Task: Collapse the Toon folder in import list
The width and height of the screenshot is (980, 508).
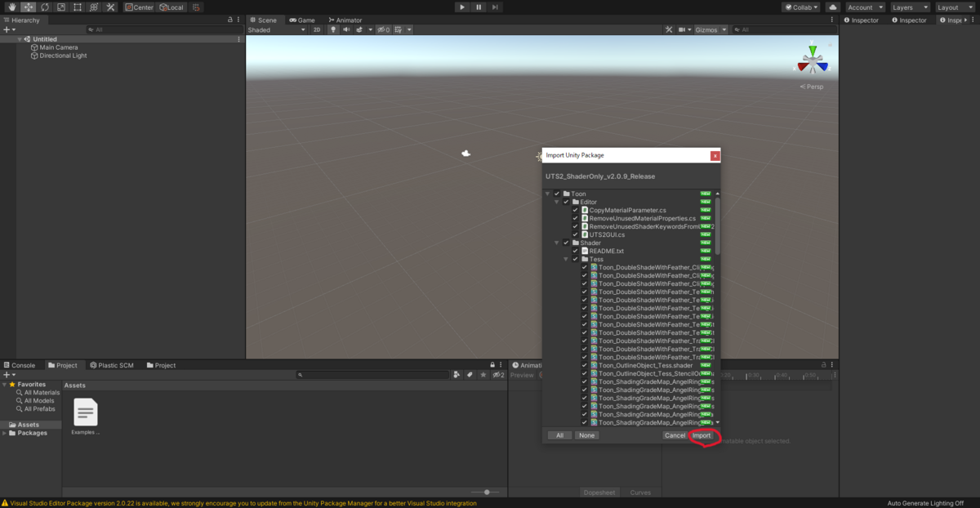Action: click(547, 194)
